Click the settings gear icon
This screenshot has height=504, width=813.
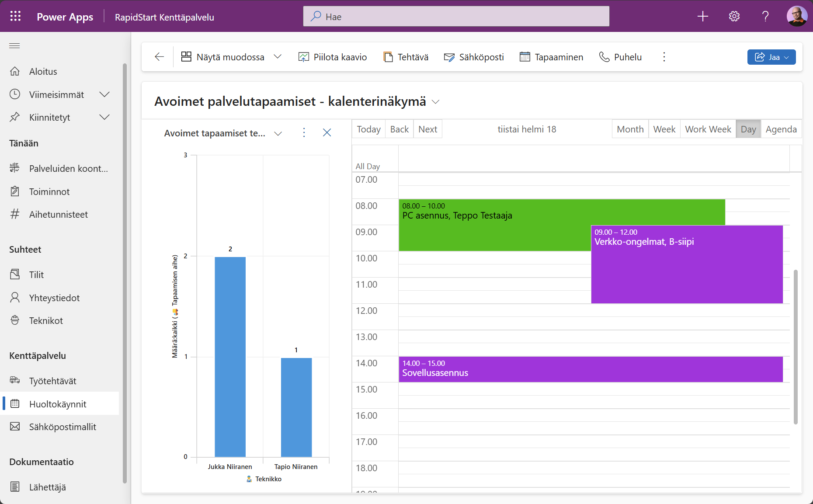click(734, 17)
